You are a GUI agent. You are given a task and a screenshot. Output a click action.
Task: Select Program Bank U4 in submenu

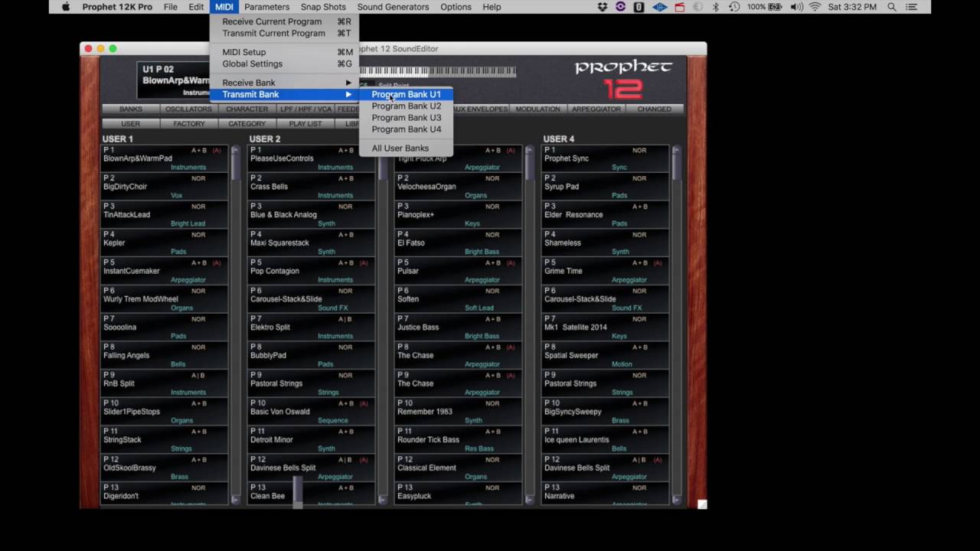click(406, 129)
